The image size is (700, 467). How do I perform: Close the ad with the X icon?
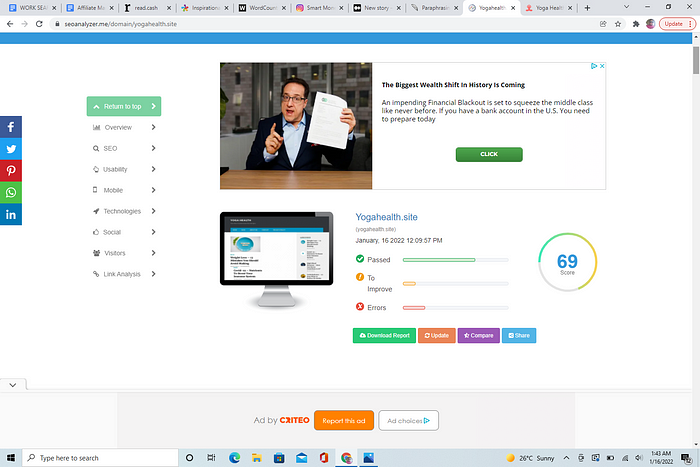[x=602, y=66]
